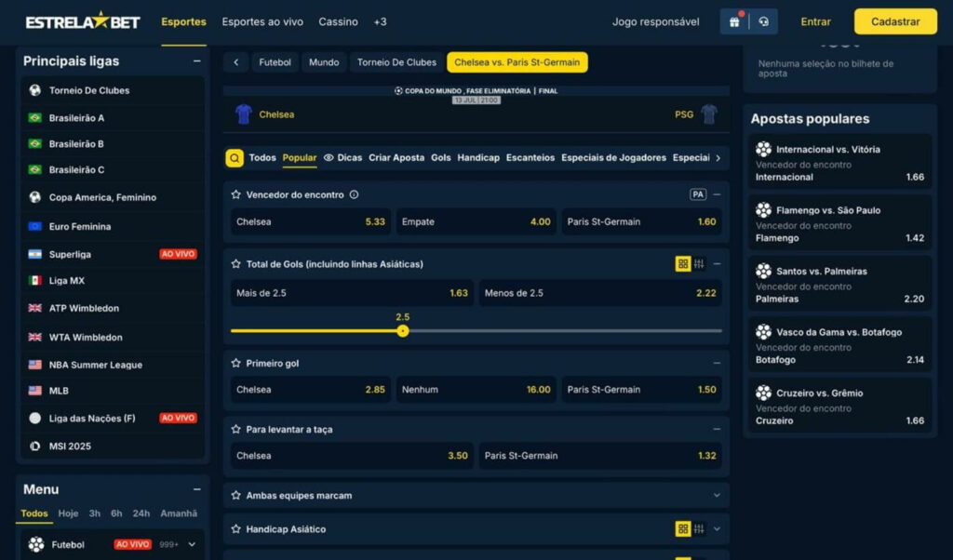Open the +3 more menu
The height and width of the screenshot is (560, 953).
[x=380, y=22]
